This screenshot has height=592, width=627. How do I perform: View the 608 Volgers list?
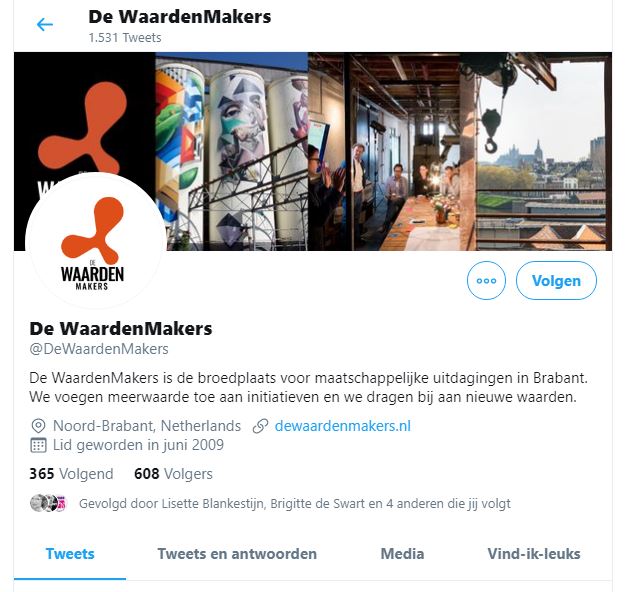pos(173,474)
